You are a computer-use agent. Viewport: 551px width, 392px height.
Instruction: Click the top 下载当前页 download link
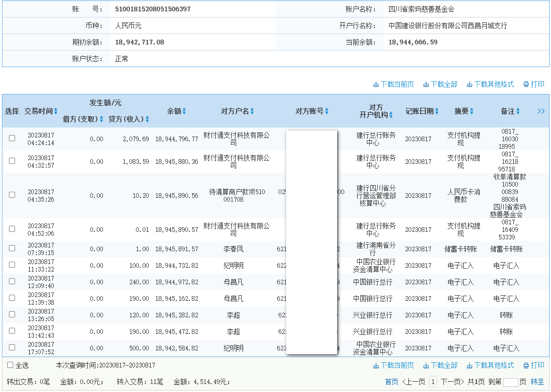click(394, 85)
